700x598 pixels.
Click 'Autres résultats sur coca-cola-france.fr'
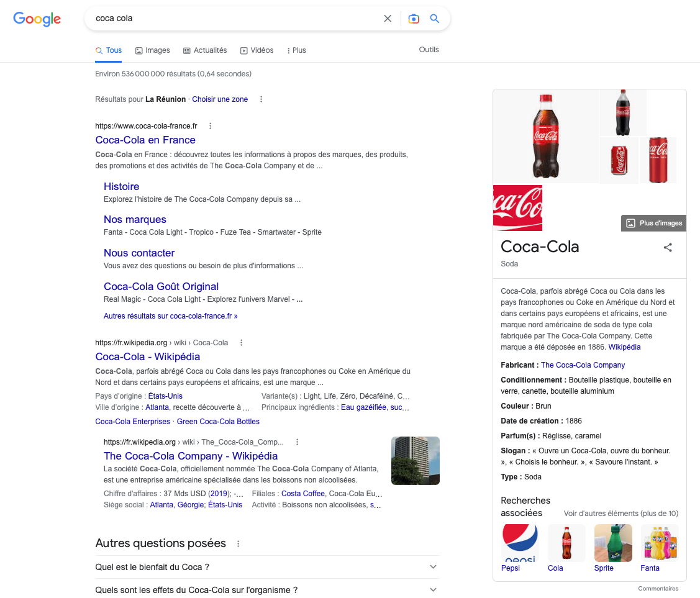tap(171, 316)
